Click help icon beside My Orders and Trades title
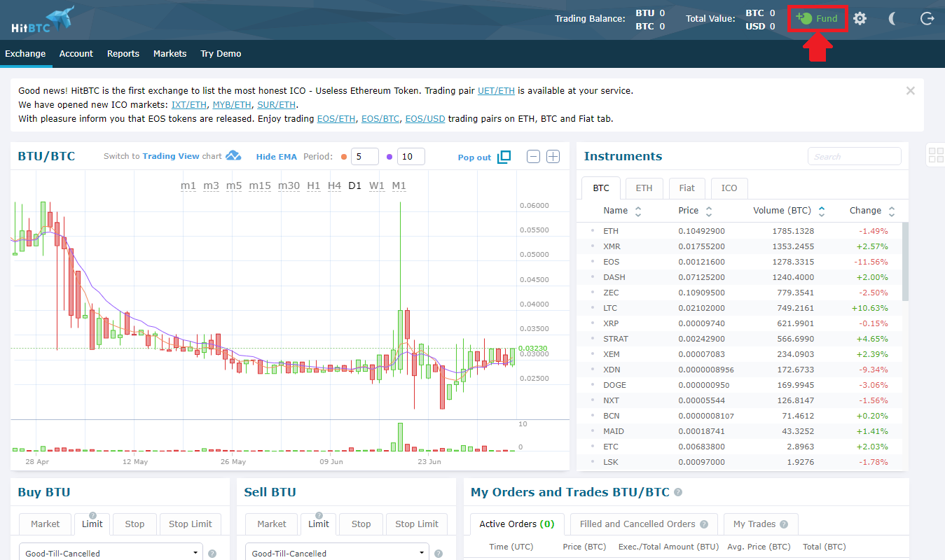This screenshot has height=560, width=945. tap(677, 493)
